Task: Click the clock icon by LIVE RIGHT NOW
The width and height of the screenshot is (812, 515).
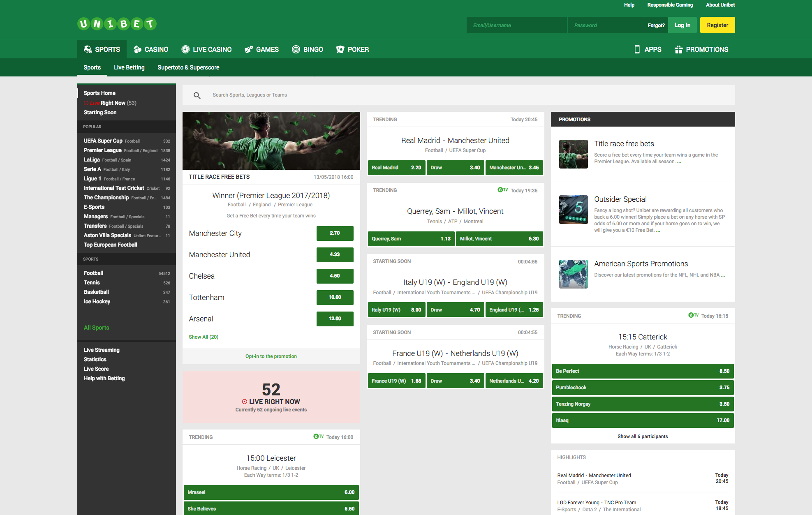Action: (x=245, y=402)
